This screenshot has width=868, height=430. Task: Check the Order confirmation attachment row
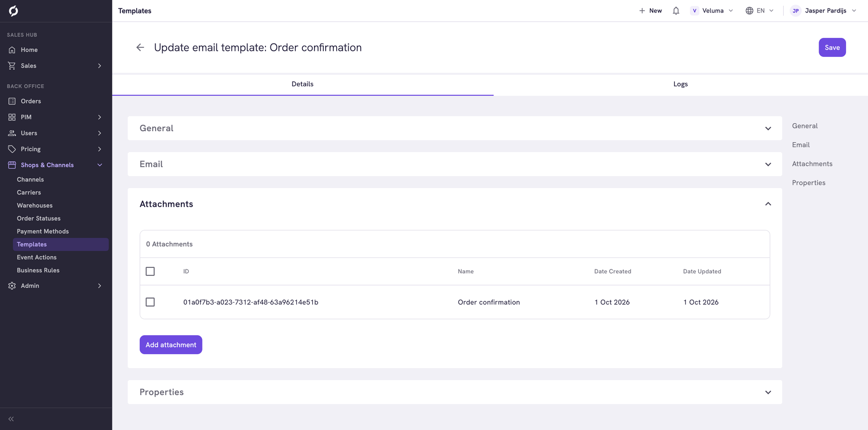[x=150, y=302]
